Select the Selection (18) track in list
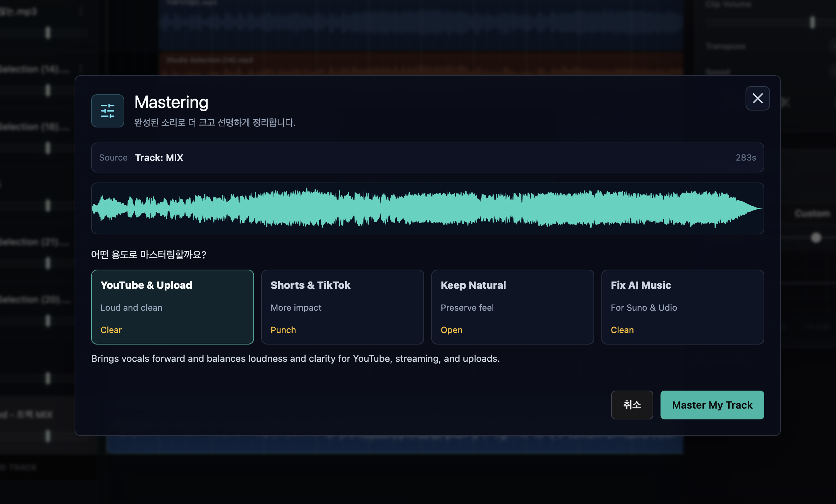Viewport: 836px width, 504px height. pyautogui.click(x=34, y=127)
